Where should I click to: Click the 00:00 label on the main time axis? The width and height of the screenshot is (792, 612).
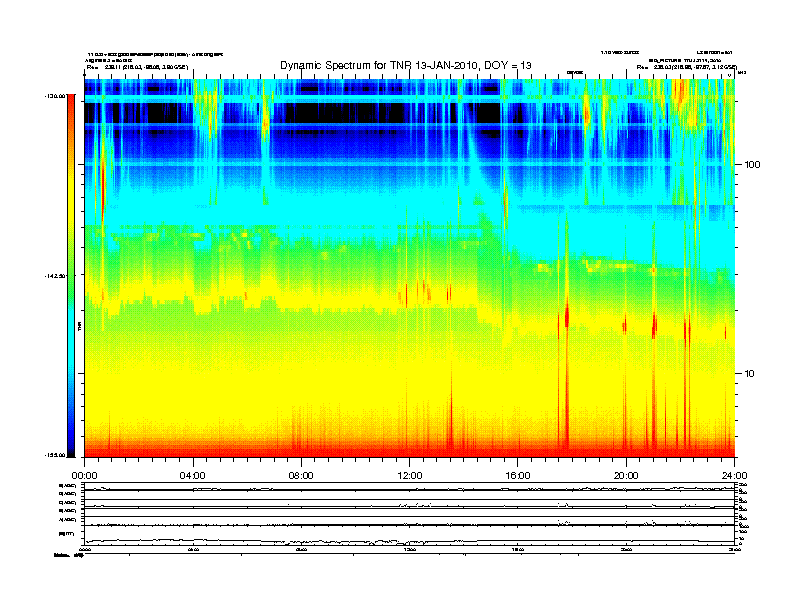point(84,476)
